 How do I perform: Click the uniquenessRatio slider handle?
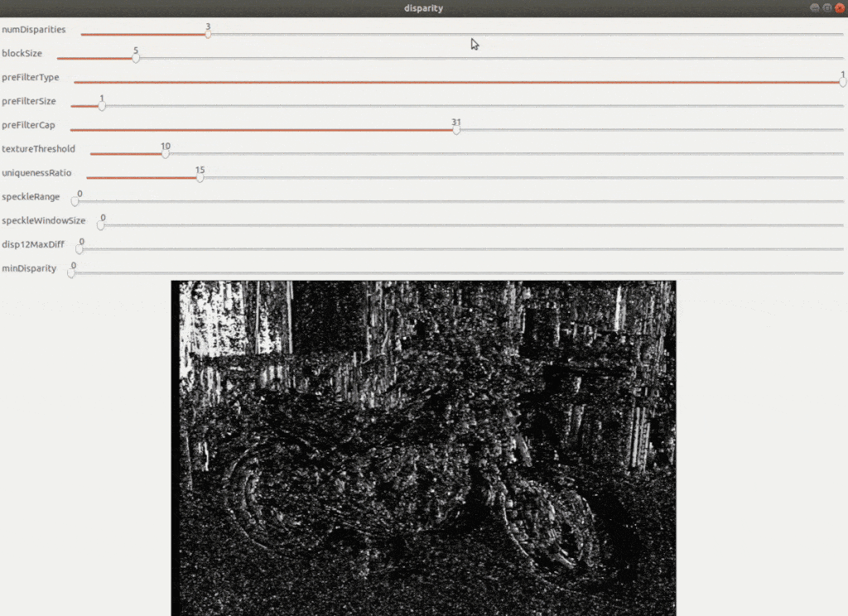click(x=200, y=177)
